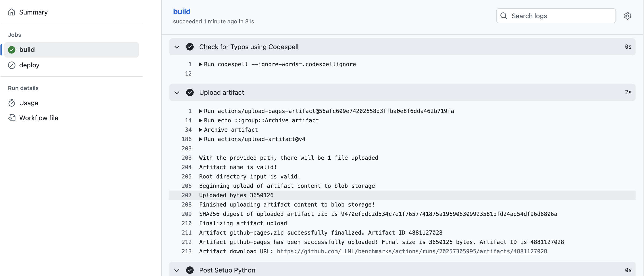
Task: Collapse the Upload artifact step
Action: coord(177,92)
